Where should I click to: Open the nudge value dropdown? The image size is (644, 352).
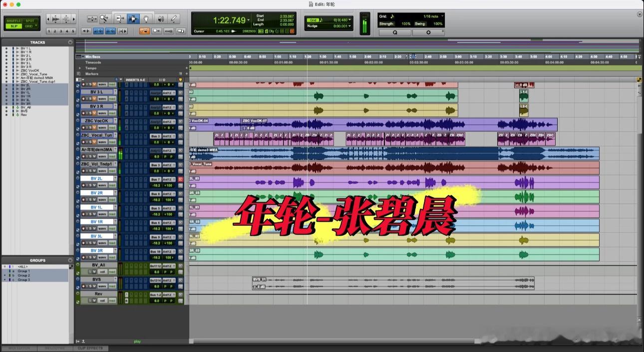pyautogui.click(x=350, y=26)
